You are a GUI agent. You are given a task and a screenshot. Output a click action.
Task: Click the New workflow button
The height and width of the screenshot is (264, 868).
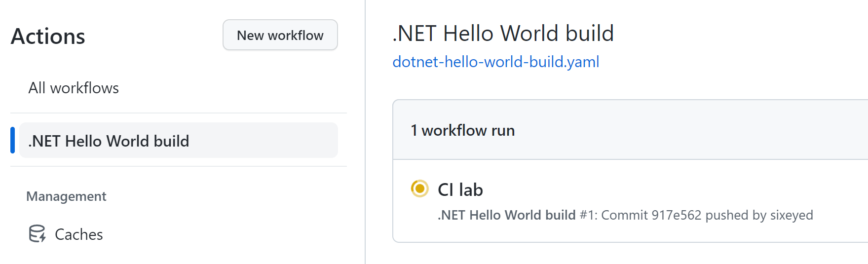(280, 35)
